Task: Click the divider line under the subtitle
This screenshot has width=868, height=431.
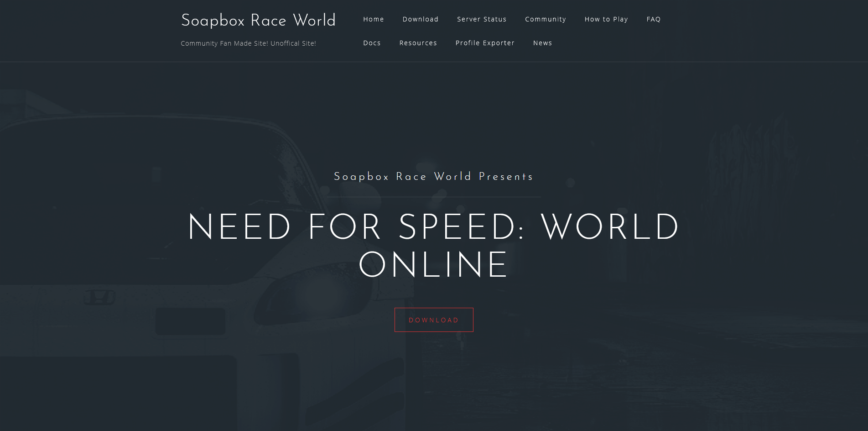Action: pyautogui.click(x=433, y=196)
